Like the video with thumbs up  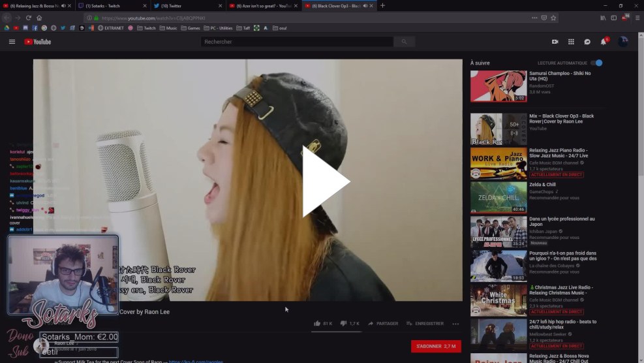[x=318, y=323]
